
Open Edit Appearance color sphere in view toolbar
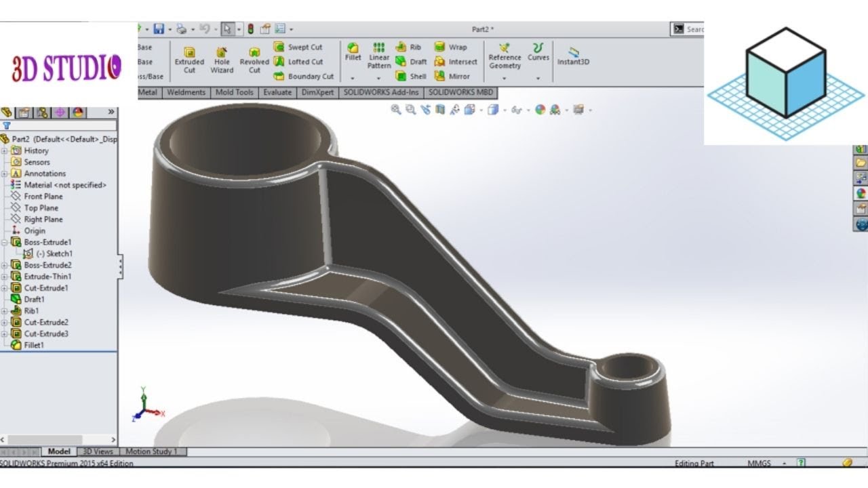(540, 110)
